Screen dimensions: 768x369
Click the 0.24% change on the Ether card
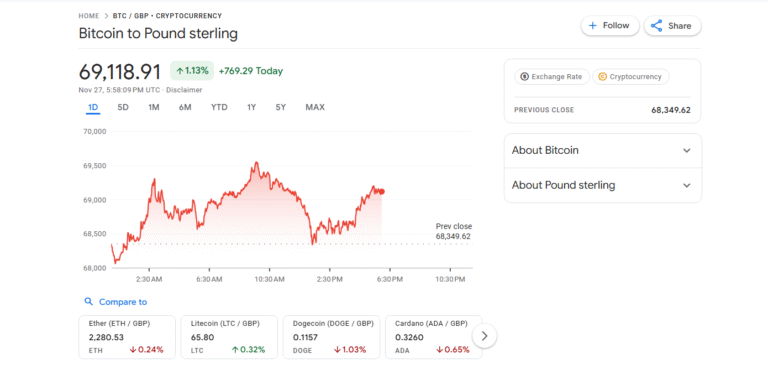point(146,350)
